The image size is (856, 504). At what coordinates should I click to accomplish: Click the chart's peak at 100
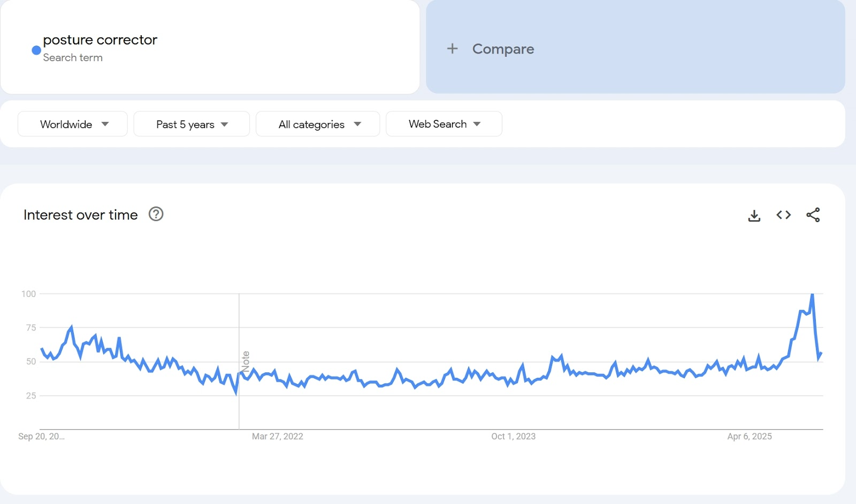click(x=812, y=294)
